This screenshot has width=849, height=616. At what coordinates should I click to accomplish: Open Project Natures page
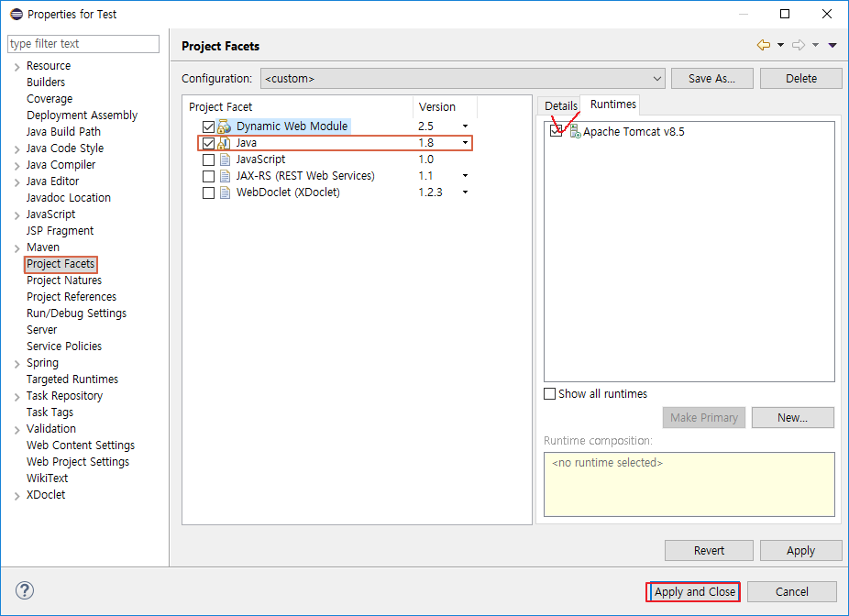(x=64, y=280)
